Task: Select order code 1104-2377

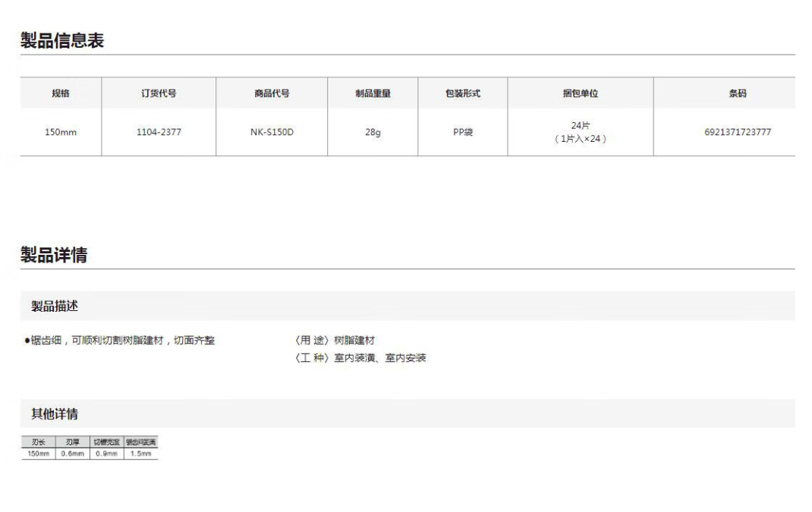Action: 159,132
